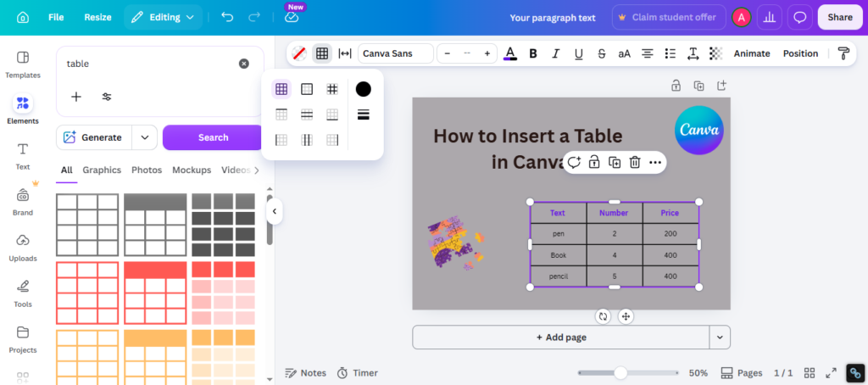The height and width of the screenshot is (385, 868).
Task: Redo the last action
Action: pos(254,17)
